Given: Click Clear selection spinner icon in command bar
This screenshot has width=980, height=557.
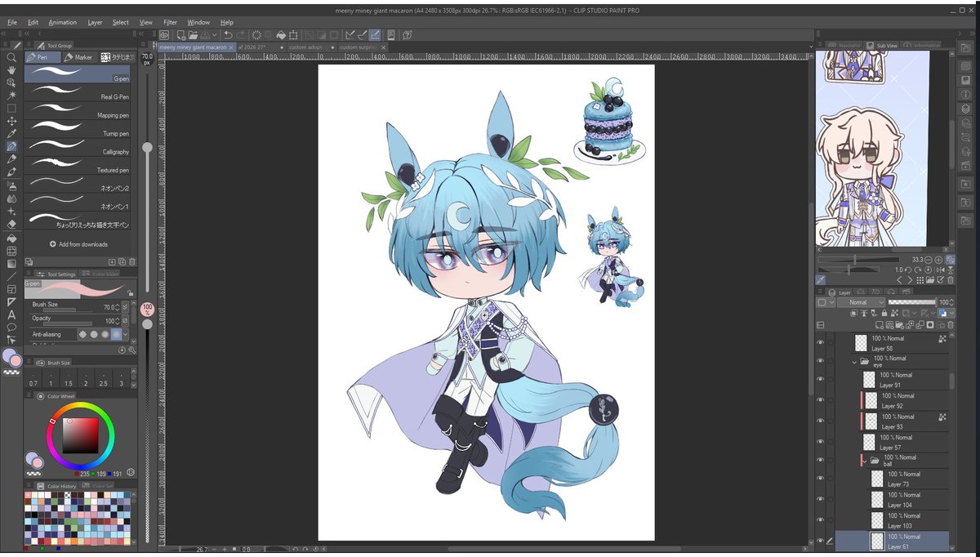Looking at the screenshot, I should (x=256, y=35).
